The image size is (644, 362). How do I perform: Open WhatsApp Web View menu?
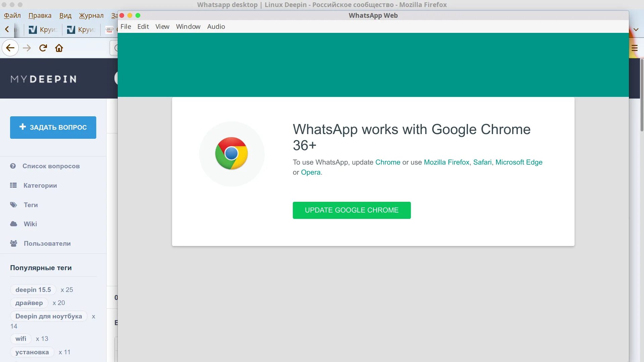[x=162, y=26]
